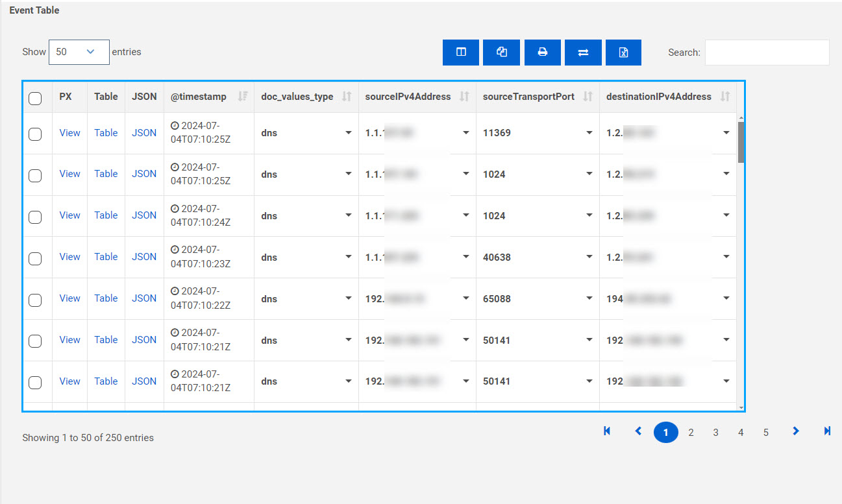Open the Show entries count dropdown
This screenshot has height=504, width=842.
click(x=79, y=52)
